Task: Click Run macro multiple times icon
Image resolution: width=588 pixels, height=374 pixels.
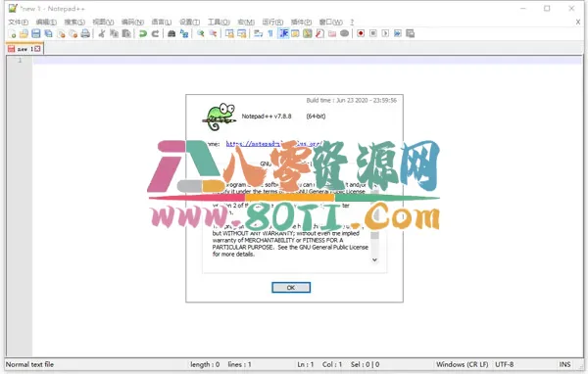Action: coord(398,33)
